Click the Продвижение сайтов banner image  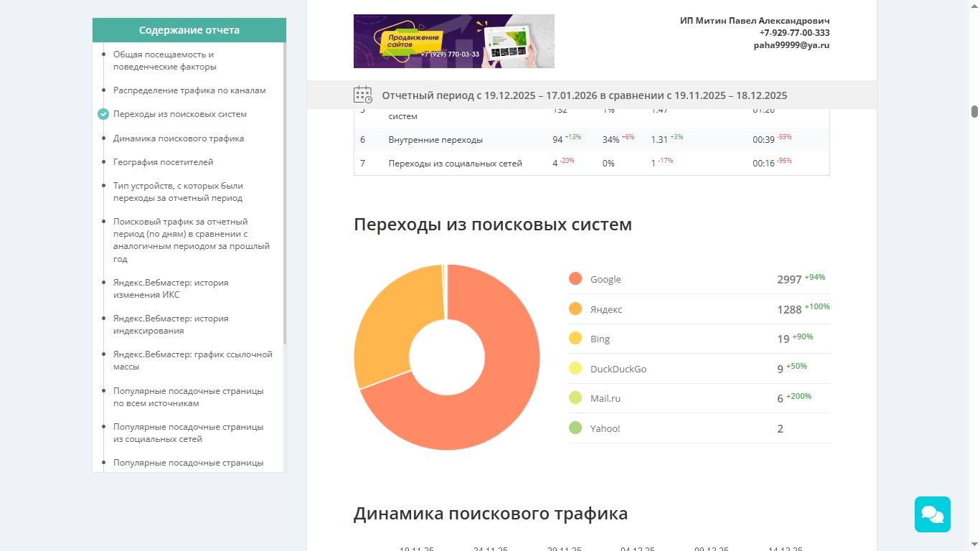pyautogui.click(x=454, y=41)
